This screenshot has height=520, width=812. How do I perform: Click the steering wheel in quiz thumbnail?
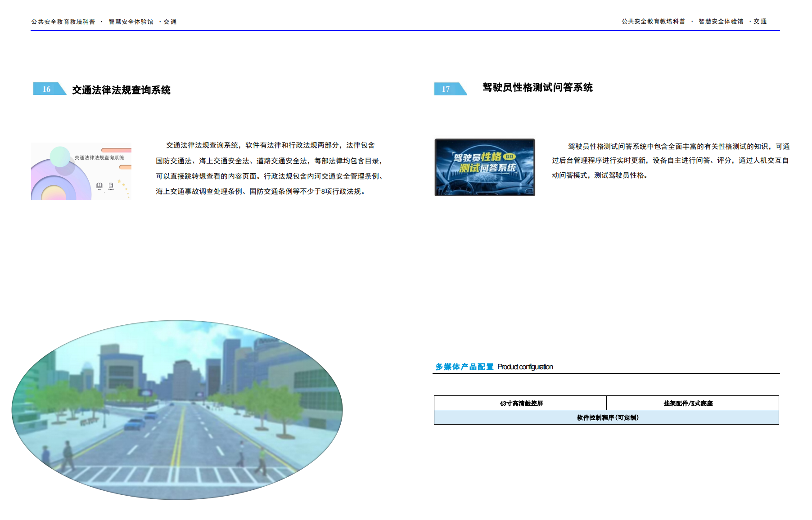click(458, 188)
